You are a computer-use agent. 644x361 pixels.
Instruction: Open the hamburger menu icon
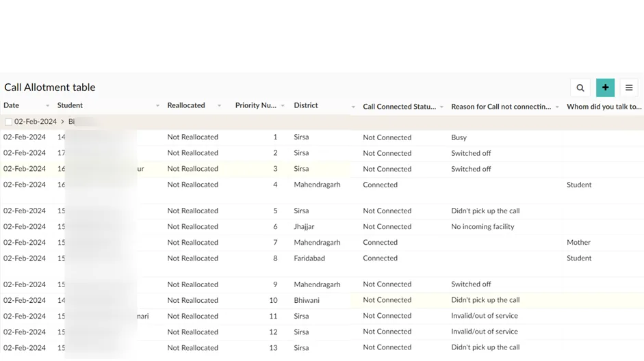coord(629,88)
